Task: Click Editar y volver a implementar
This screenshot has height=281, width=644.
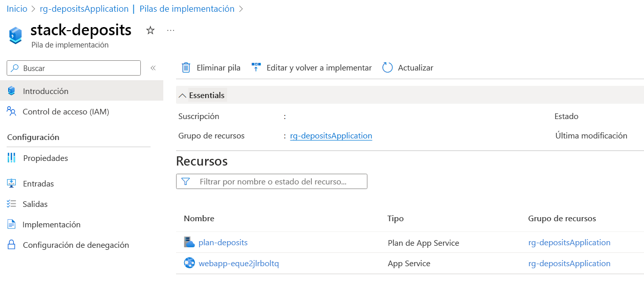Action: coord(312,67)
